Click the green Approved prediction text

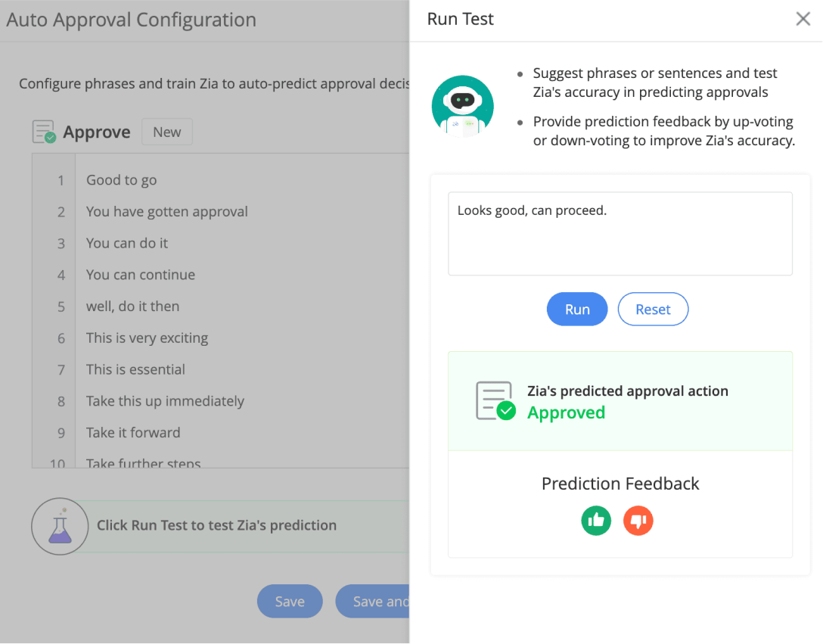click(x=567, y=413)
